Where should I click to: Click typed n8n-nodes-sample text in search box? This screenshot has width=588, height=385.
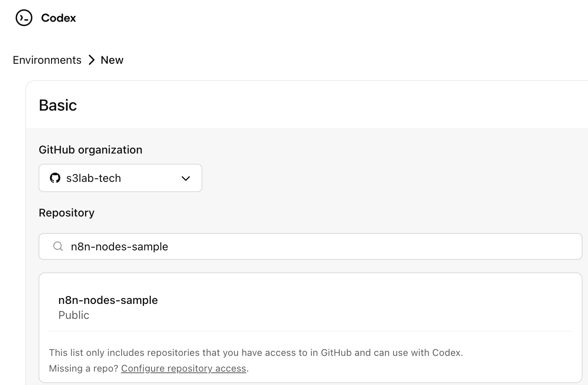click(x=119, y=246)
